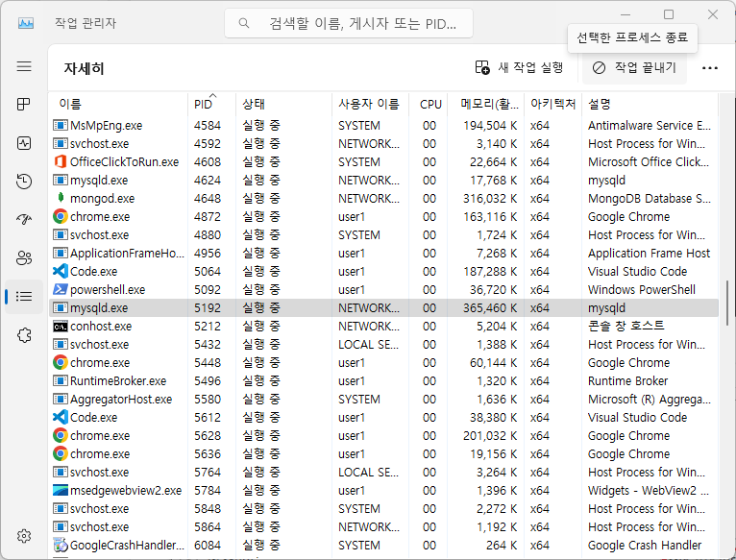Click 작업 끝내기 to end the task
The height and width of the screenshot is (560, 736).
click(634, 68)
